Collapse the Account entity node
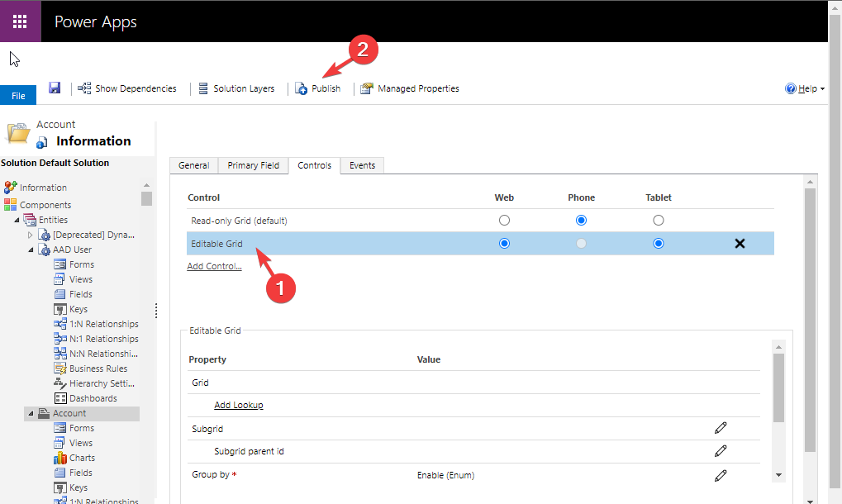 pyautogui.click(x=31, y=413)
